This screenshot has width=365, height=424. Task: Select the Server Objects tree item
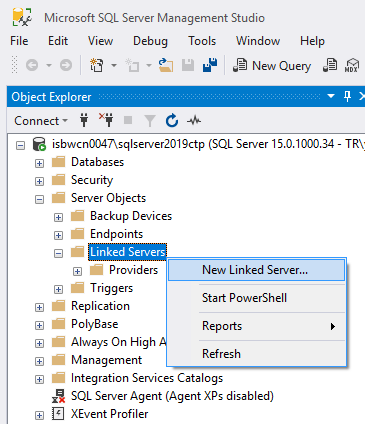108,198
